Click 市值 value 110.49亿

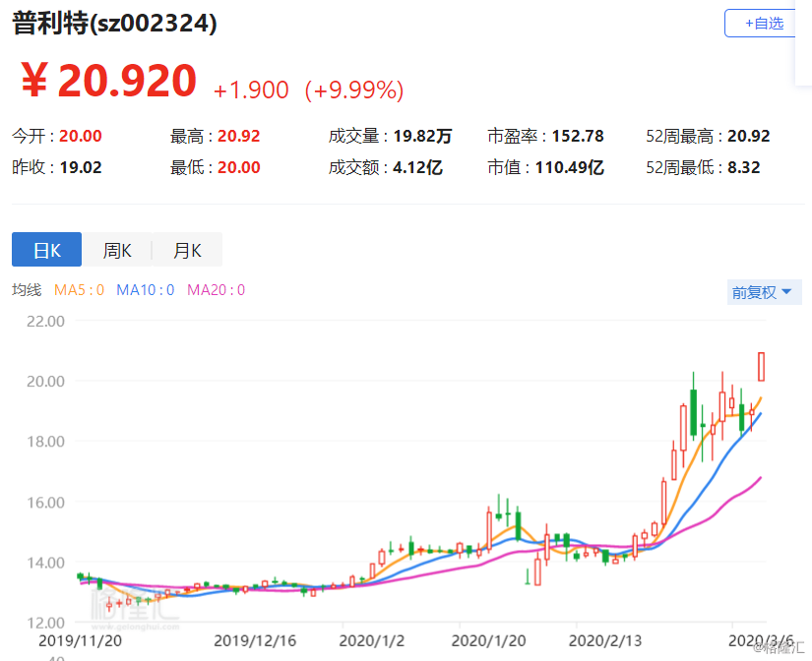[569, 167]
